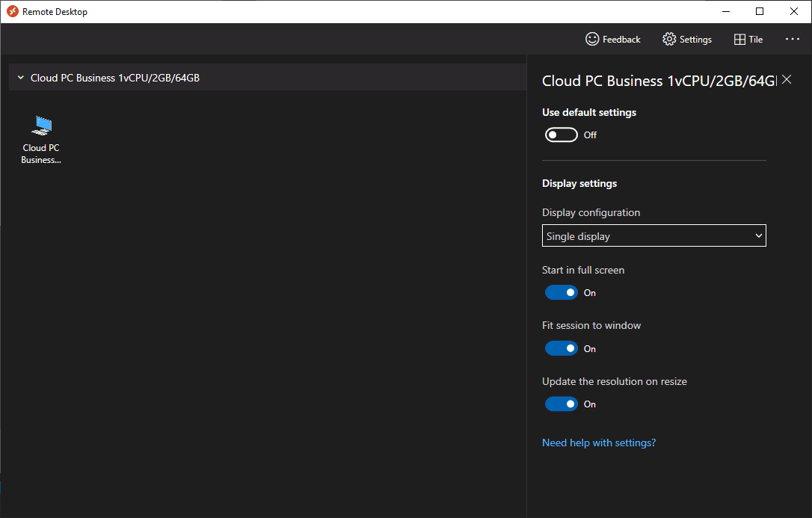Click the Feedback text label in toolbar

click(621, 40)
